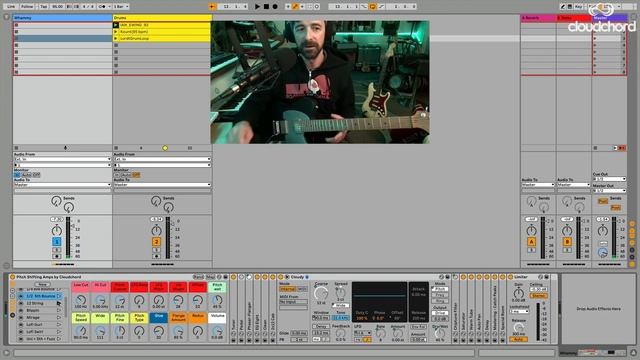Screen dimensions: 640x360
Task: Select the Mirage chain
Action: (x=40, y=317)
